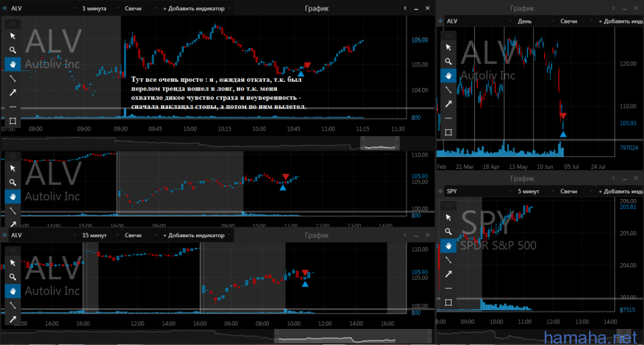Image resolution: width=644 pixels, height=345 pixels.
Task: Toggle the link circle in SPY chart header
Action: pyautogui.click(x=440, y=191)
